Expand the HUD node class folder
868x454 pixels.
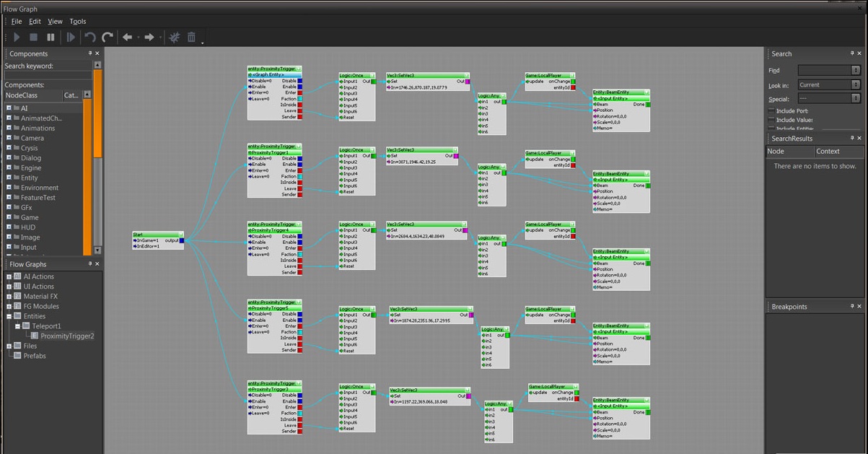9,227
